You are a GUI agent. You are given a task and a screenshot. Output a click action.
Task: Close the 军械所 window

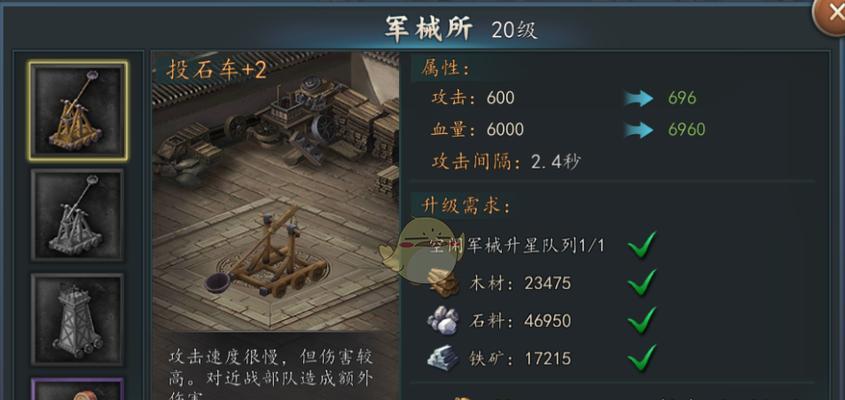point(831,15)
